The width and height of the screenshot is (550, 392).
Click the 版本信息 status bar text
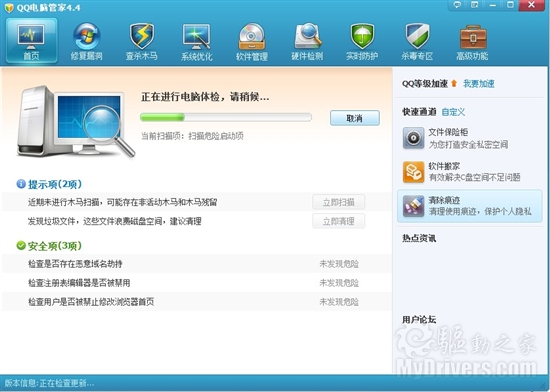49,383
